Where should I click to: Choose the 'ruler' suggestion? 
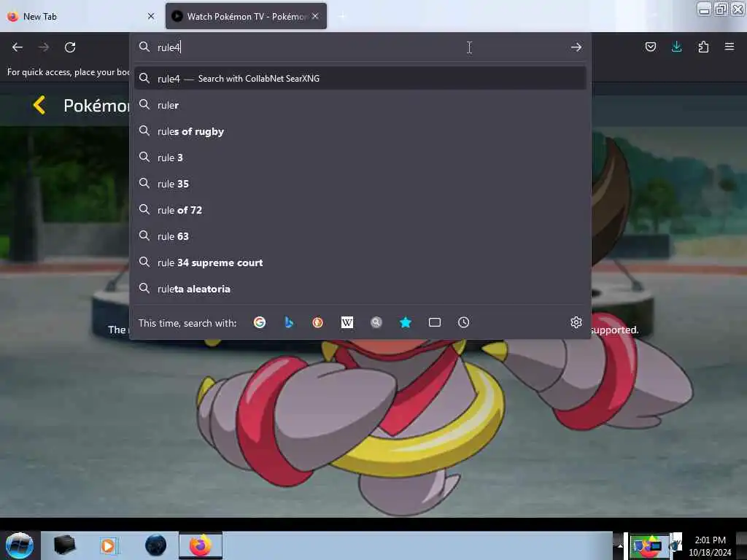pyautogui.click(x=360, y=105)
